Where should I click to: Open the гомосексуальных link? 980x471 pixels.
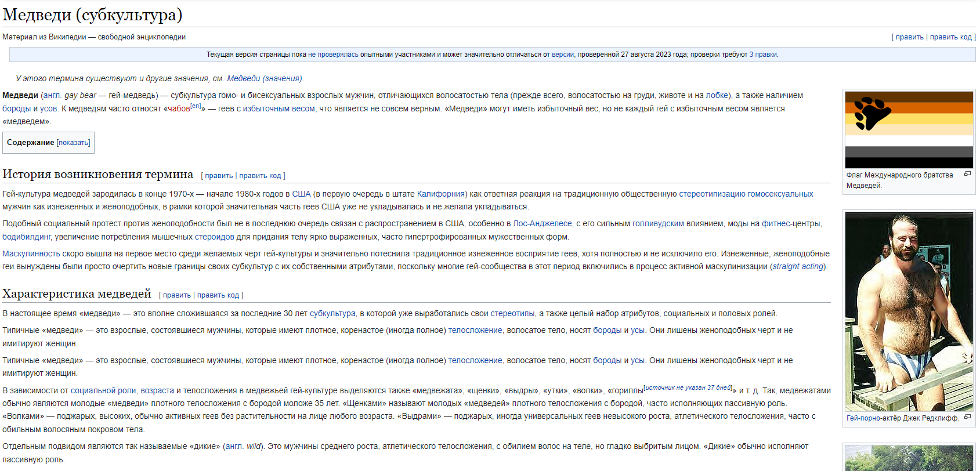pos(780,194)
